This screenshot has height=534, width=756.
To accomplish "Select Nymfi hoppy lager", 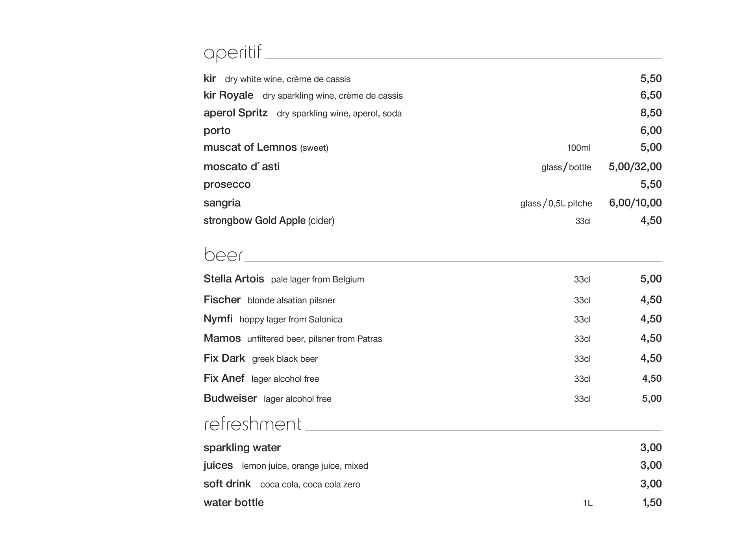I will click(218, 319).
